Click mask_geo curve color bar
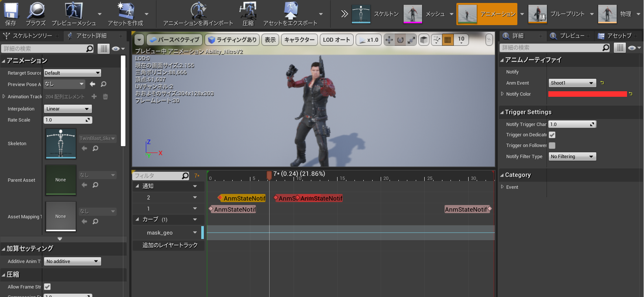644x297 pixels. pyautogui.click(x=203, y=233)
